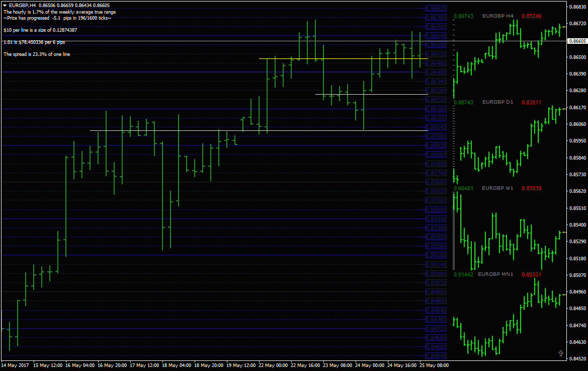
Task: Click the 0.86160 grid level label
Action: (436, 109)
